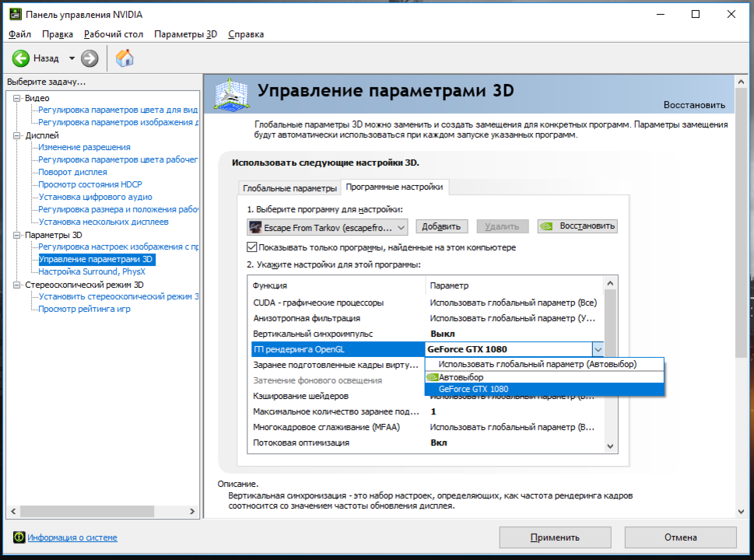Click task tree scroll-right arrow
754x560 pixels.
click(192, 512)
